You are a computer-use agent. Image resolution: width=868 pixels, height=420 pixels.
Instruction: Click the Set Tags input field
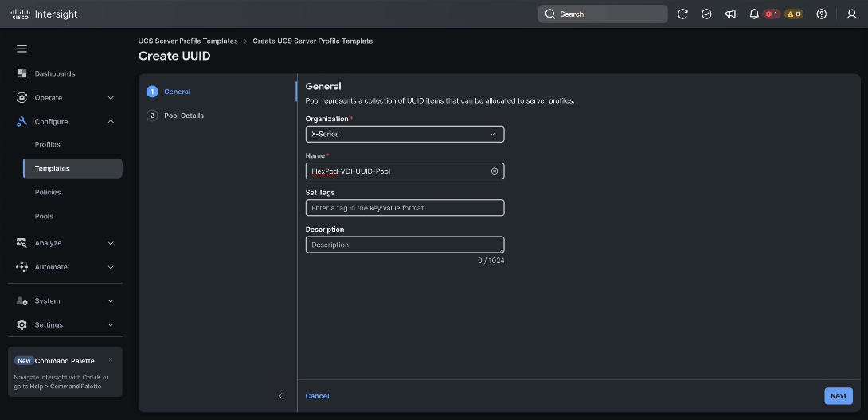405,208
